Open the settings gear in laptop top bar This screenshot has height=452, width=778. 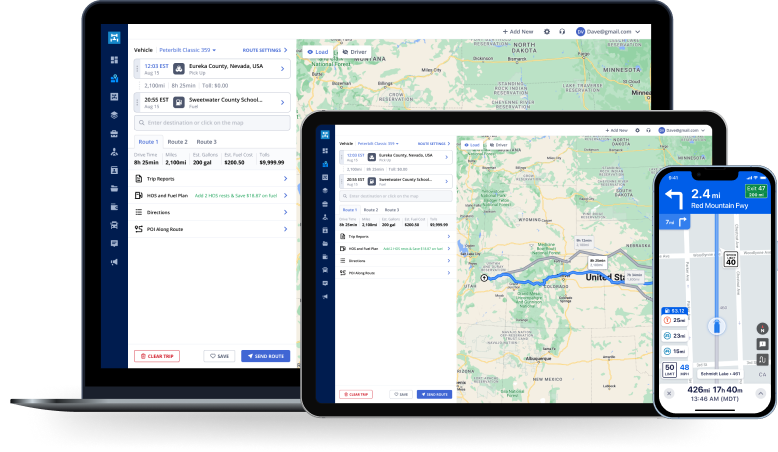[x=547, y=31]
